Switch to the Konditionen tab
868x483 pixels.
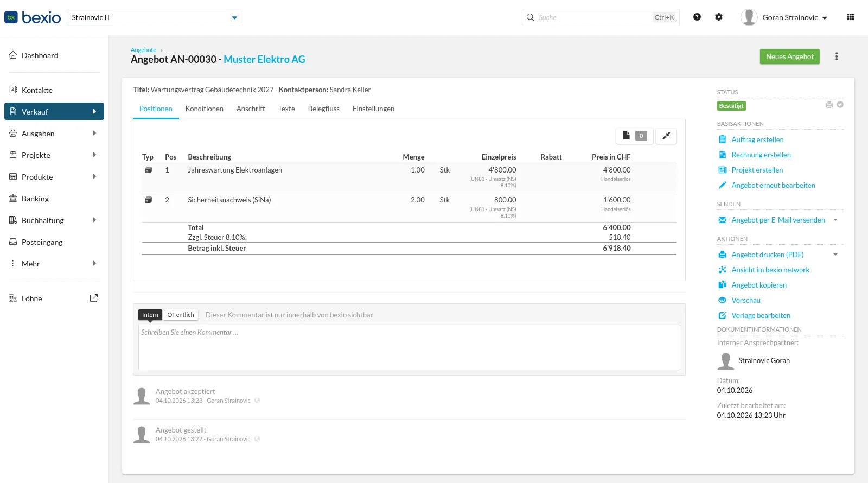[205, 109]
